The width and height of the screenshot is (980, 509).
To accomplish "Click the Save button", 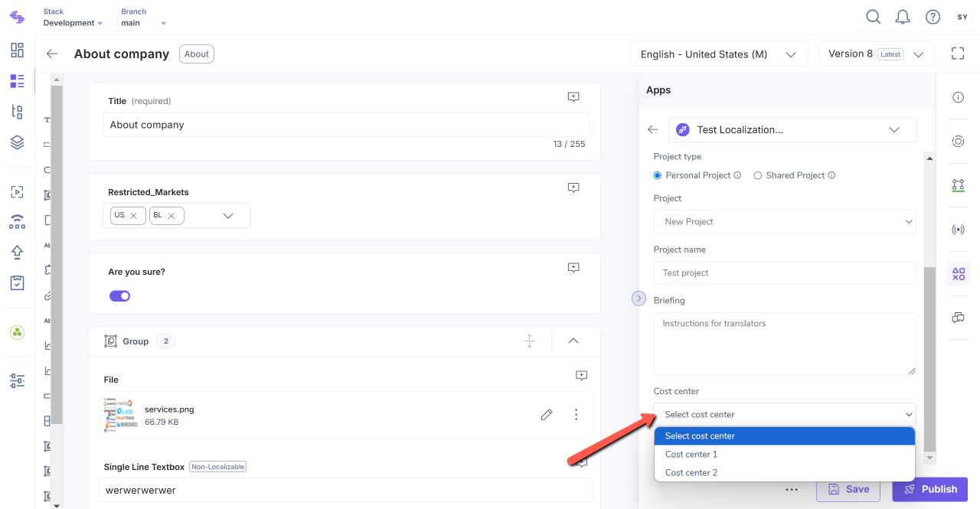I will point(848,489).
